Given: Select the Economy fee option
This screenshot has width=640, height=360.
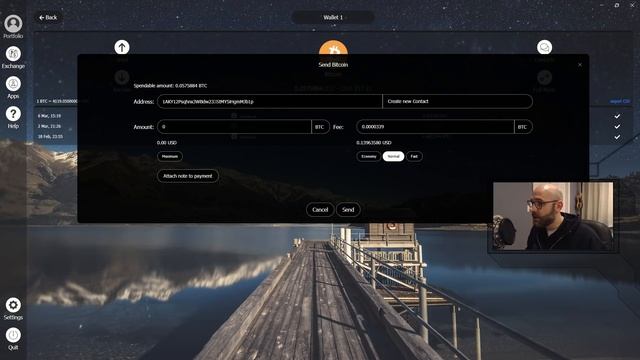Looking at the screenshot, I should [369, 156].
